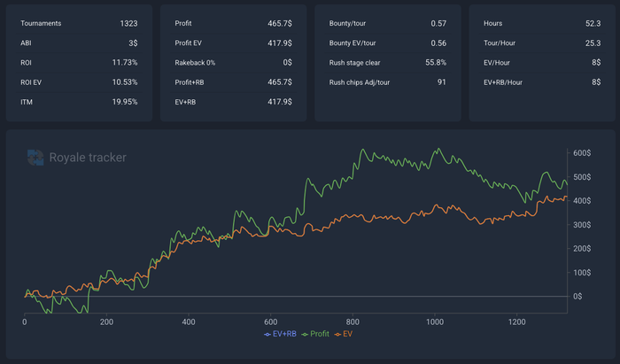Click the Rush stage clear label
Image resolution: width=620 pixels, height=364 pixels.
(x=354, y=63)
